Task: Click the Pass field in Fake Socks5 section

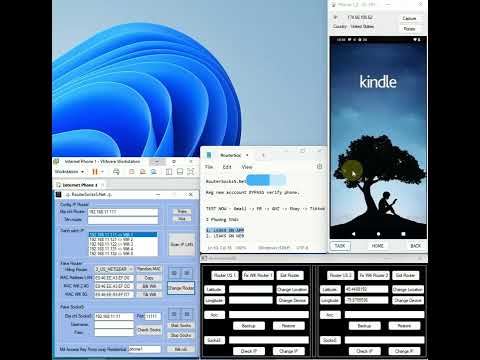Action: (x=114, y=333)
